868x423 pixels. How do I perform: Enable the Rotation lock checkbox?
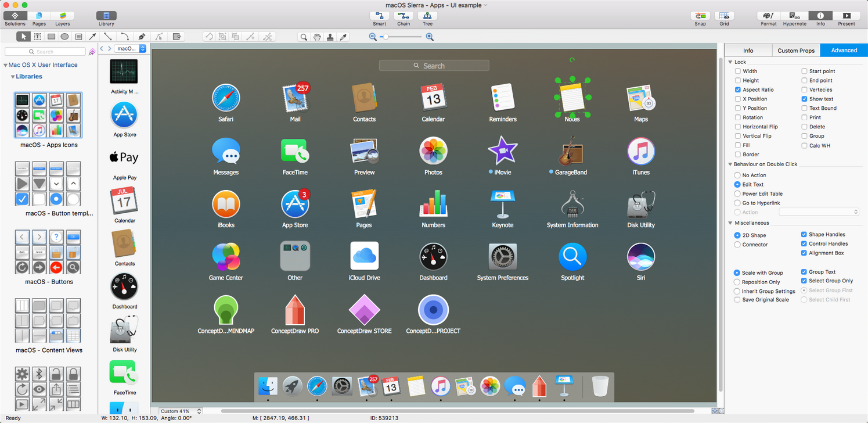(738, 117)
